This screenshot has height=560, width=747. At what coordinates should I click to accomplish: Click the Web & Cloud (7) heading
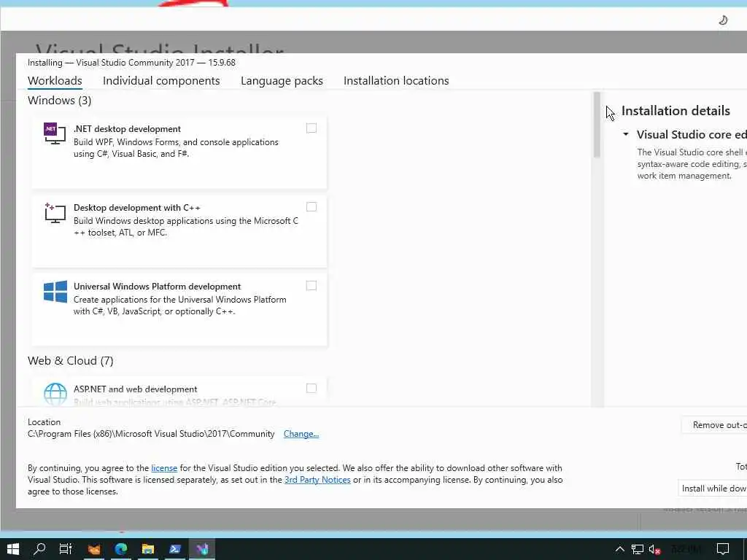click(71, 360)
